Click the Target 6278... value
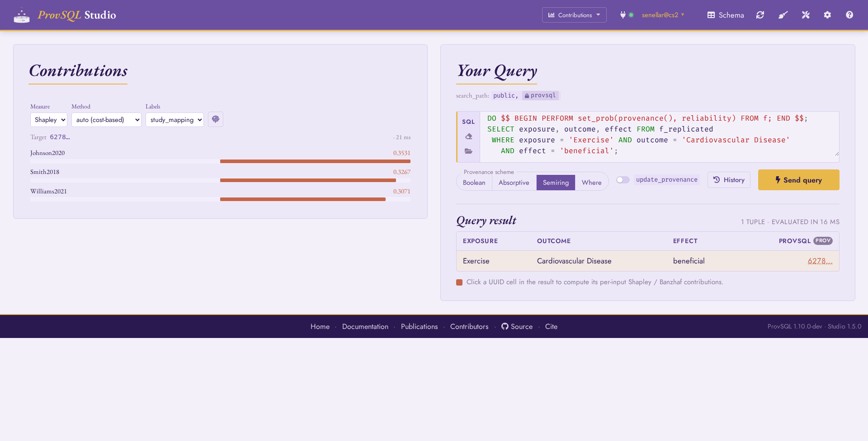The height and width of the screenshot is (441, 868). tap(60, 137)
